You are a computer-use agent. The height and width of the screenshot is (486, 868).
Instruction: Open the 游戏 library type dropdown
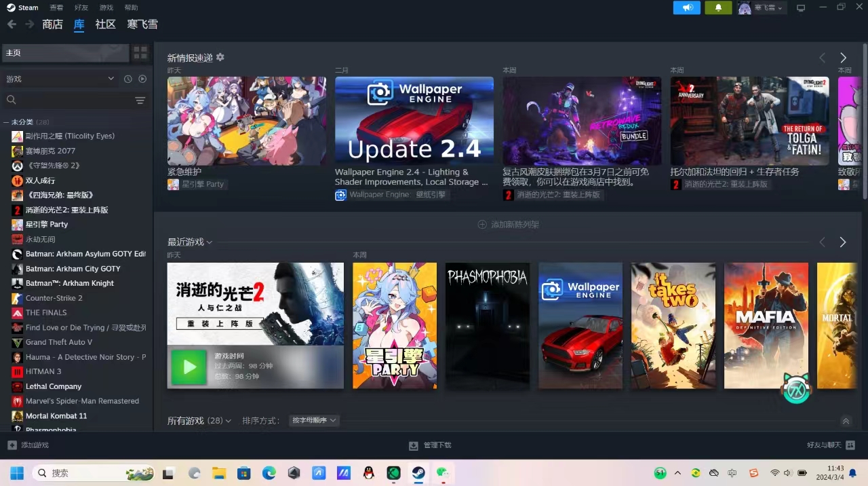61,79
